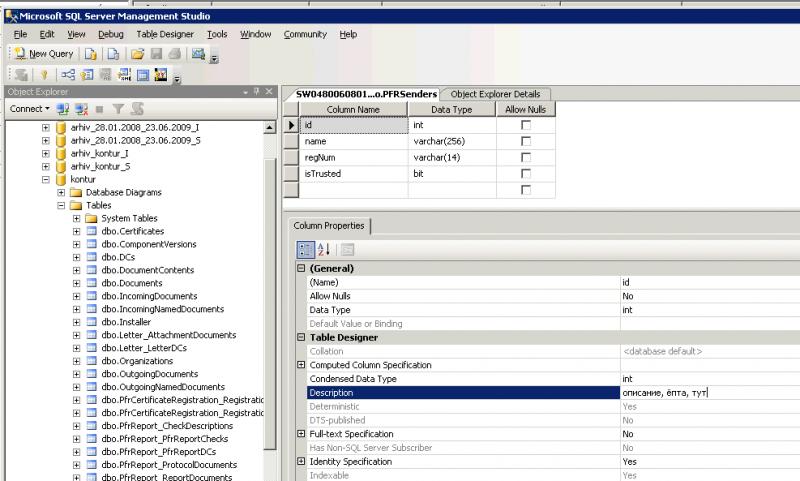Collapse the kontur database node
This screenshot has width=800, height=481.
tap(46, 180)
